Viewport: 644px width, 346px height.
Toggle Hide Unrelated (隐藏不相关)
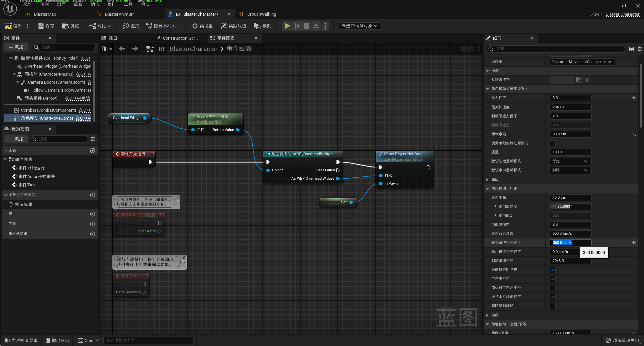click(161, 26)
